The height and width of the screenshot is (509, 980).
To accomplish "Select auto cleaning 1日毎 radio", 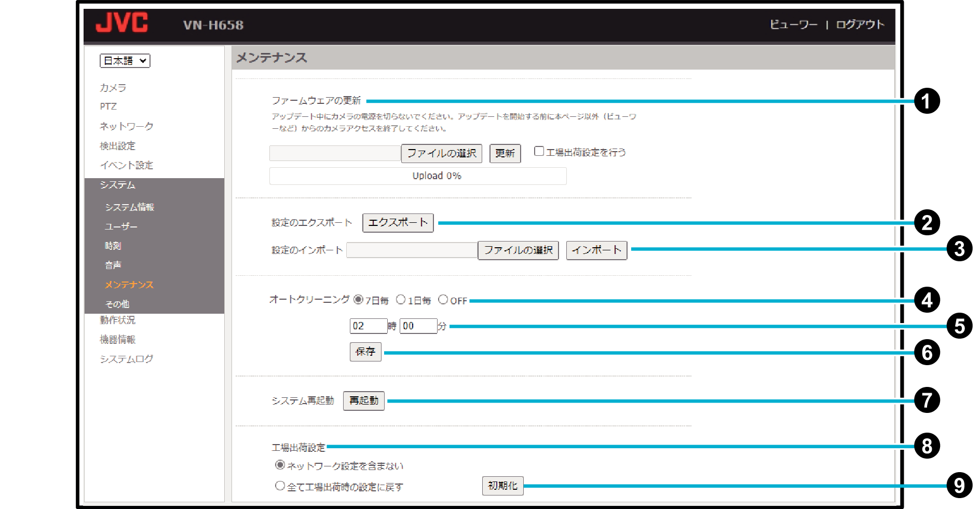I will pyautogui.click(x=401, y=300).
